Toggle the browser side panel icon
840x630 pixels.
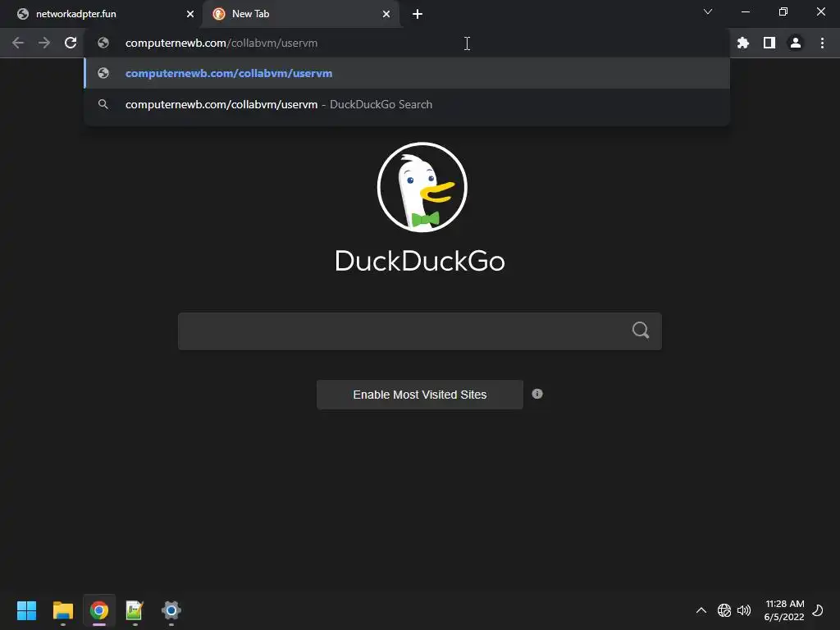(769, 43)
